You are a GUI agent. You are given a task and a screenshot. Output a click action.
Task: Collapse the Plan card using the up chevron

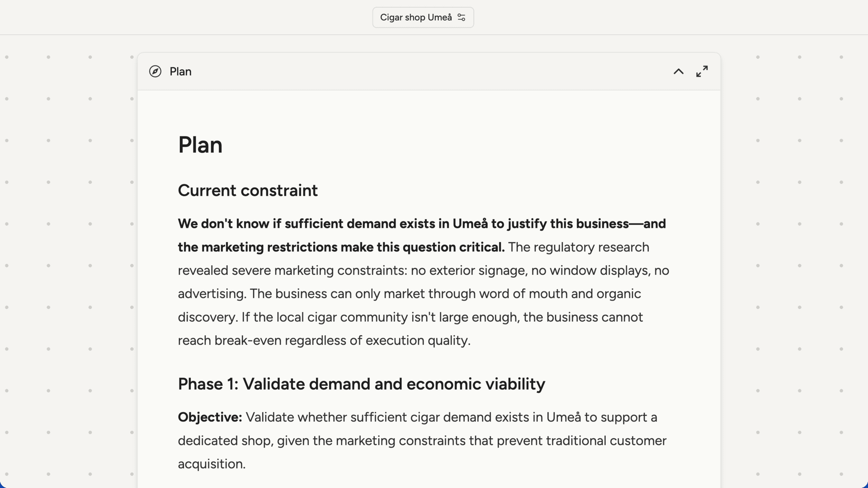point(678,71)
